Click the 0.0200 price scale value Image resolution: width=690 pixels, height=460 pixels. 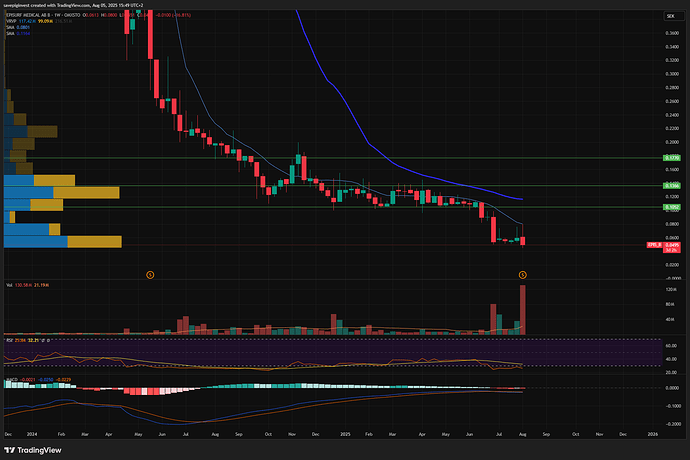(x=672, y=265)
